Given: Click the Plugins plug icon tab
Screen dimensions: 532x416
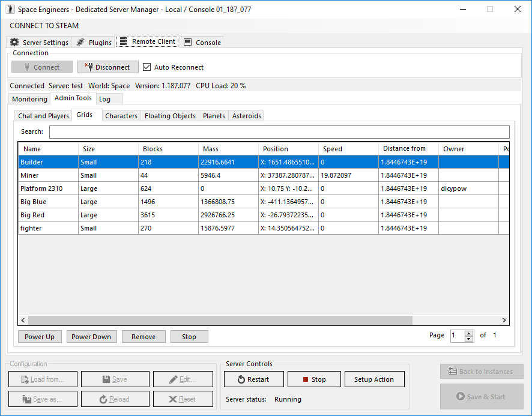Looking at the screenshot, I should click(x=94, y=43).
